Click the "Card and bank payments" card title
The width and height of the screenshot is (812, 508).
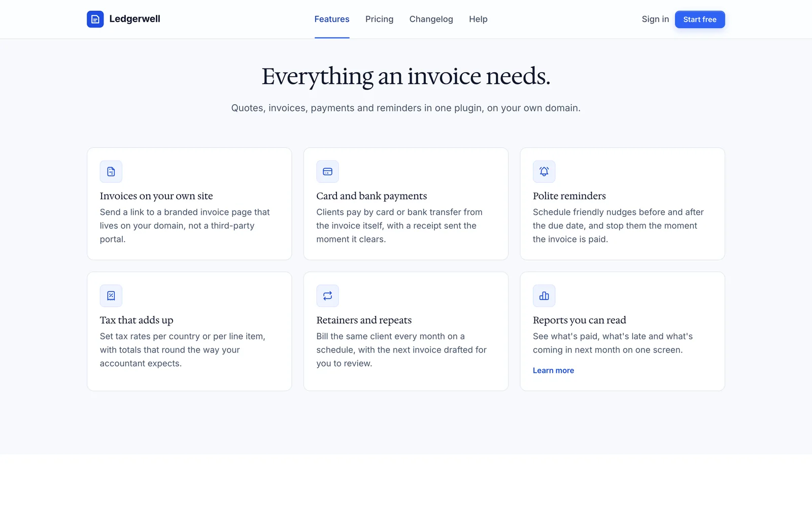coord(371,196)
